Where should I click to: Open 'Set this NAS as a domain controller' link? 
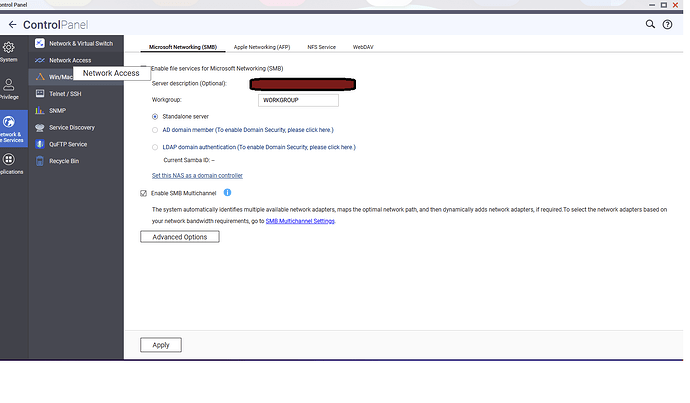point(211,175)
